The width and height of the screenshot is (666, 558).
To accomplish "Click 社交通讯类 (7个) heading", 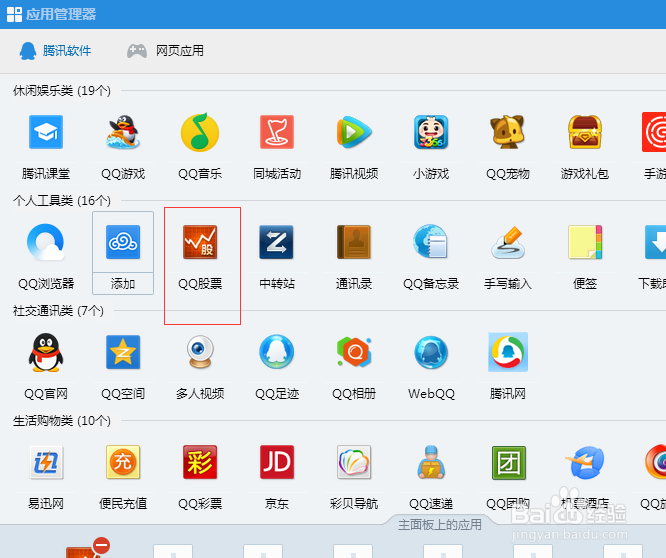I will click(x=58, y=310).
